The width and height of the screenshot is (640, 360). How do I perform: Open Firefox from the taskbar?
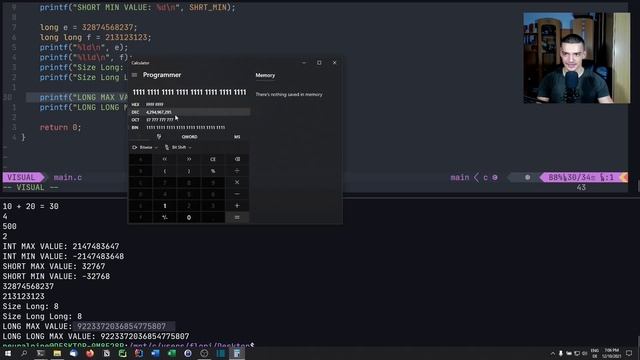click(90, 353)
